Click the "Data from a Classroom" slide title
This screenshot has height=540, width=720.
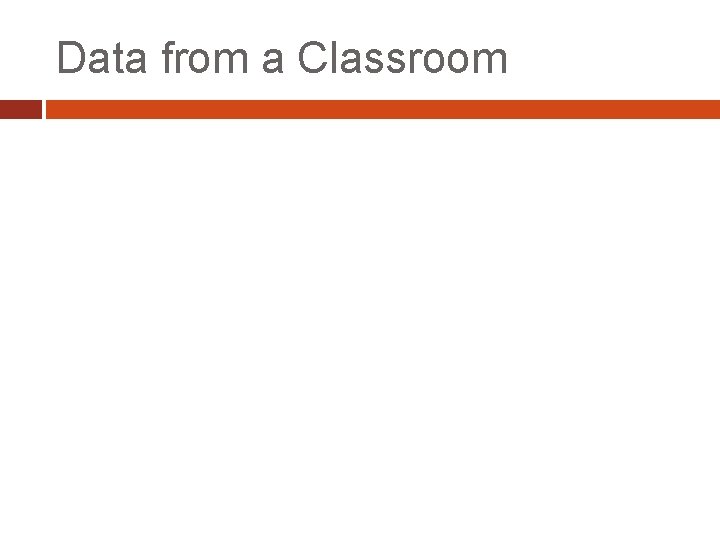282,58
